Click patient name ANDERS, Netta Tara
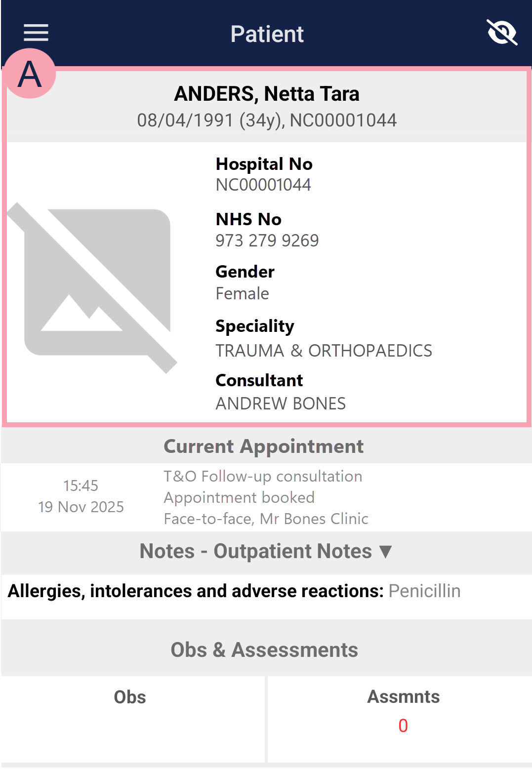 pos(267,94)
